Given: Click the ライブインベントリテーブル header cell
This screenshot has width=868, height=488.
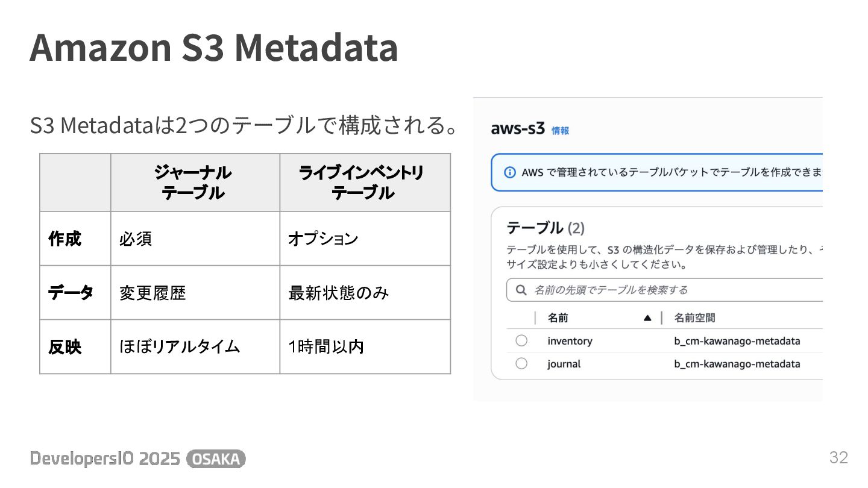Looking at the screenshot, I should [x=365, y=183].
